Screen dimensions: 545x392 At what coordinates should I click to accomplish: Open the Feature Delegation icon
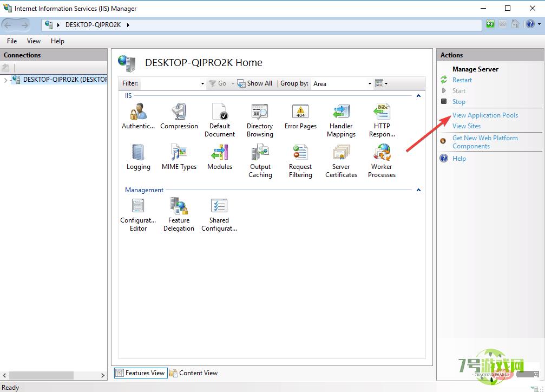tap(179, 214)
